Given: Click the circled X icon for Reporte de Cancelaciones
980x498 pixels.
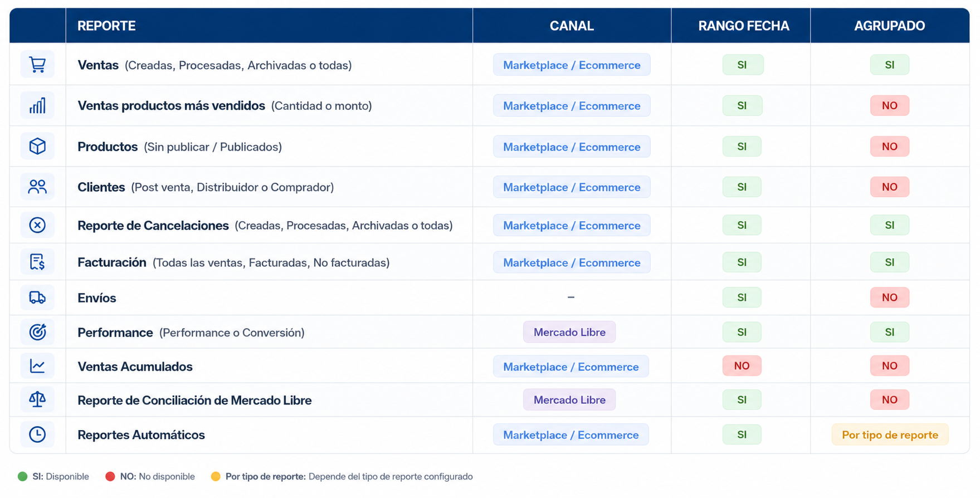Looking at the screenshot, I should pyautogui.click(x=37, y=225).
